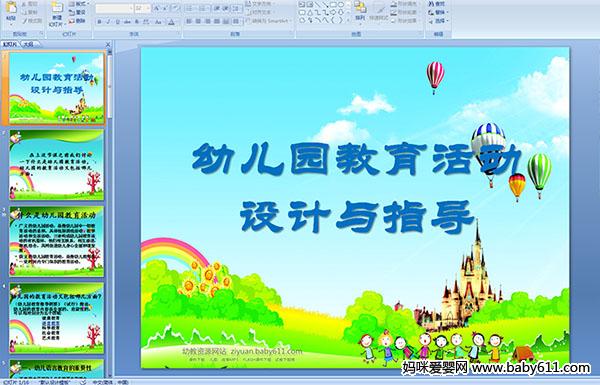600x385 pixels.
Task: Click the Find icon in Editing group
Action: pyautogui.click(x=437, y=4)
